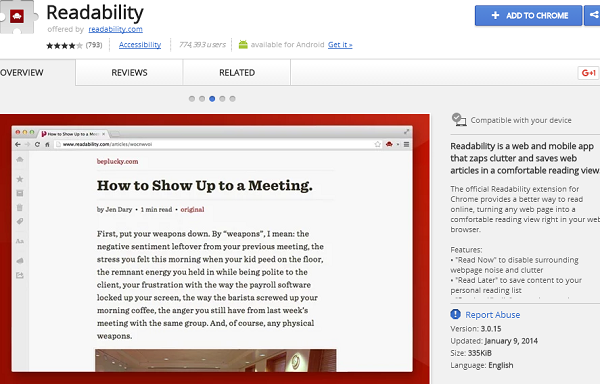
Task: Click the fullscreen expand arrows icon
Action: click(x=406, y=132)
